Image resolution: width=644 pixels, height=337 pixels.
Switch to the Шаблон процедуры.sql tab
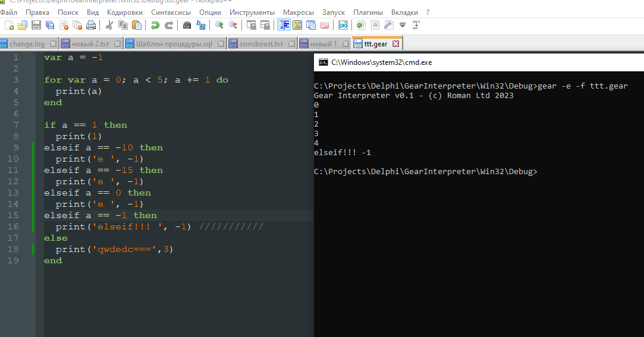(x=174, y=44)
